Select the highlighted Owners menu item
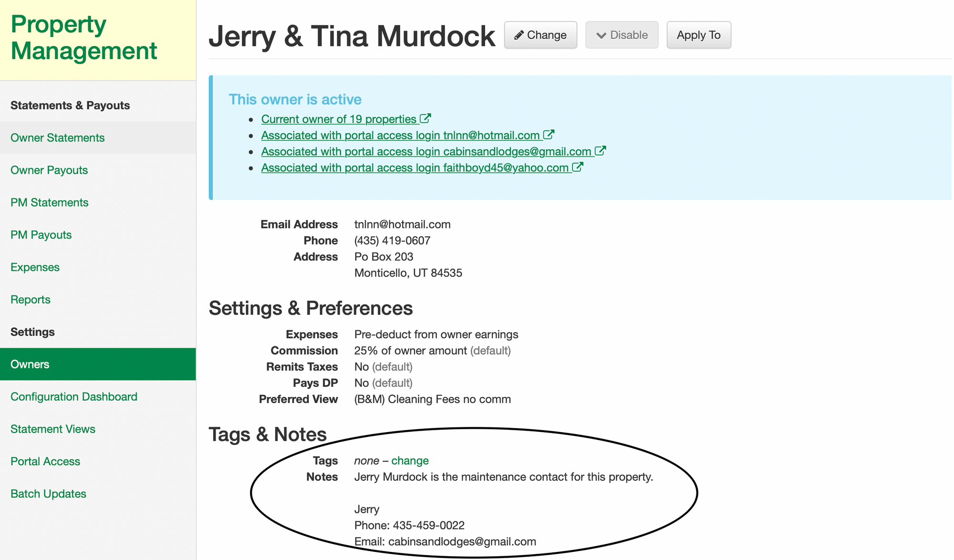The height and width of the screenshot is (560, 954). coord(98,364)
